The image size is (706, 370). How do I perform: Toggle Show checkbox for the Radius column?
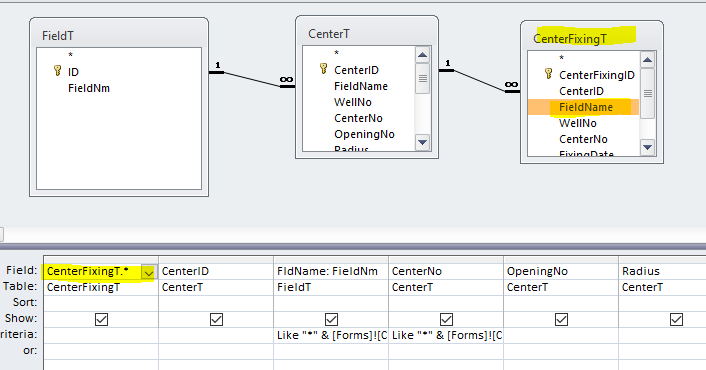click(676, 319)
